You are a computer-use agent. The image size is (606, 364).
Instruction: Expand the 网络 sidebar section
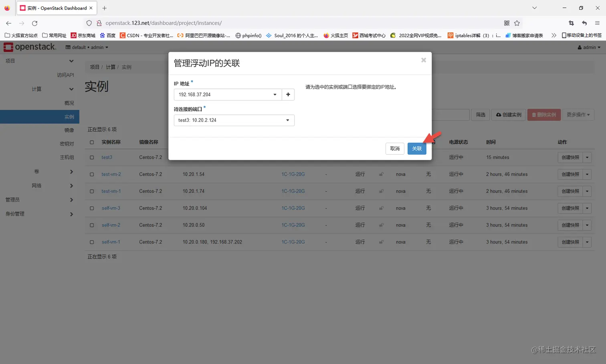coord(40,185)
